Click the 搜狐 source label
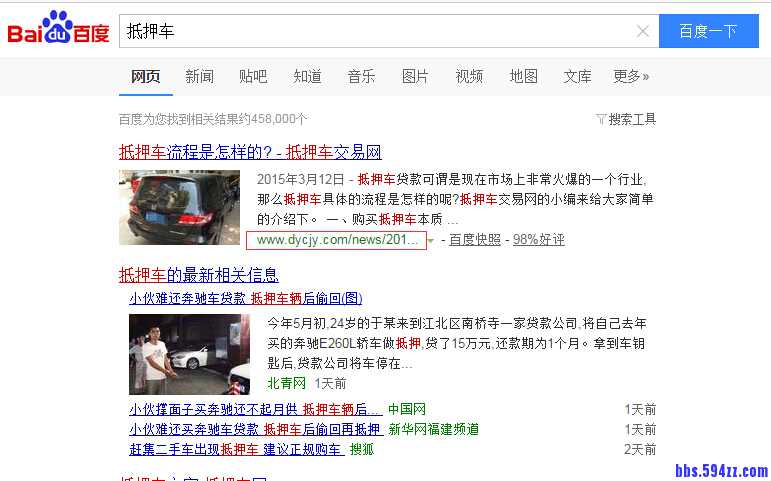771x481 pixels. tap(362, 450)
